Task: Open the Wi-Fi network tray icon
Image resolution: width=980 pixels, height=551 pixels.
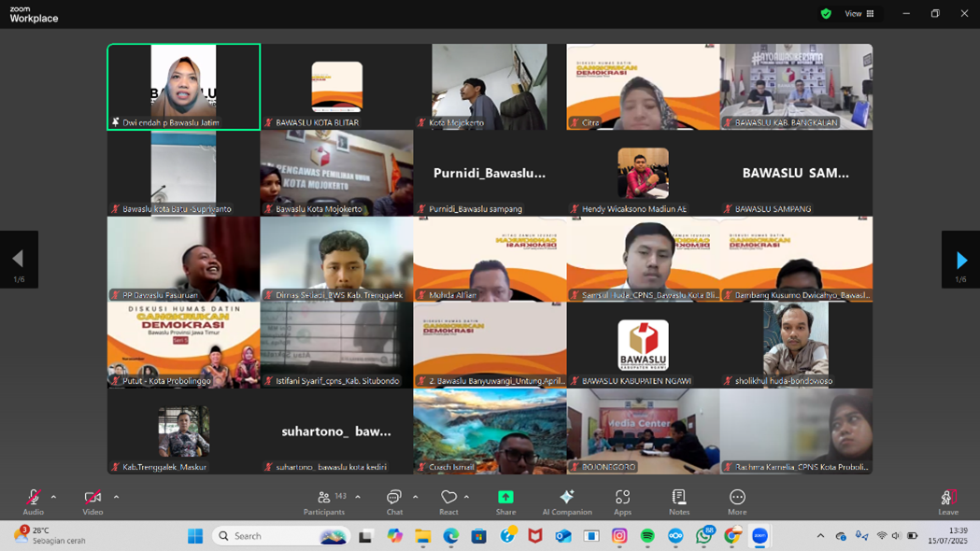Action: click(x=882, y=536)
